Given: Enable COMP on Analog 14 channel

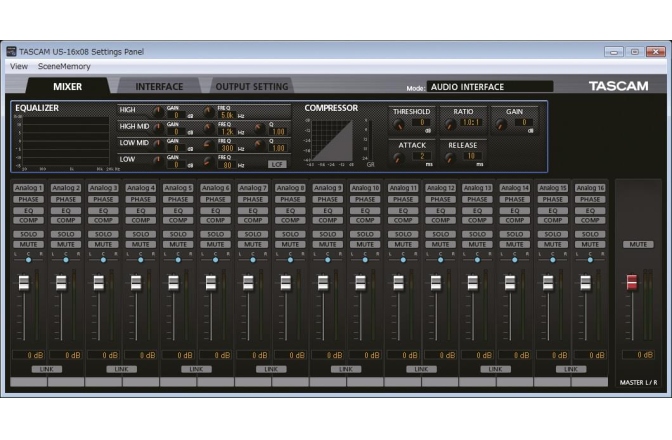Looking at the screenshot, I should (515, 220).
